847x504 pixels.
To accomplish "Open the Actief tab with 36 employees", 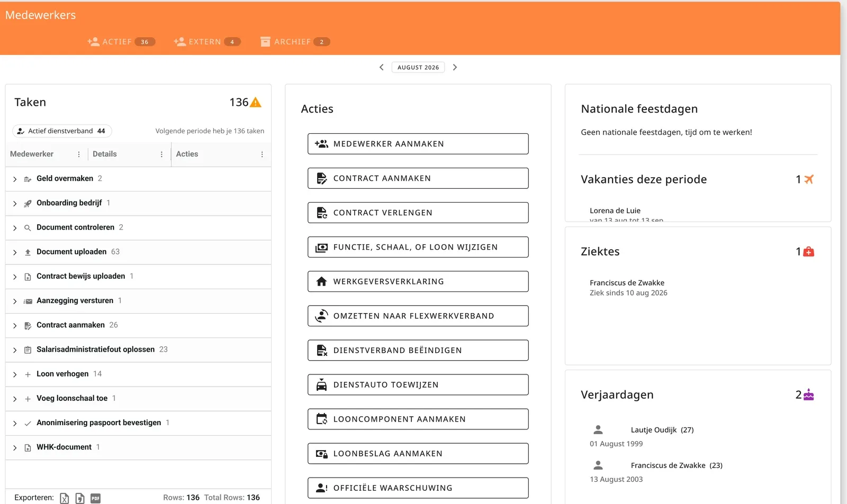I will (x=121, y=42).
